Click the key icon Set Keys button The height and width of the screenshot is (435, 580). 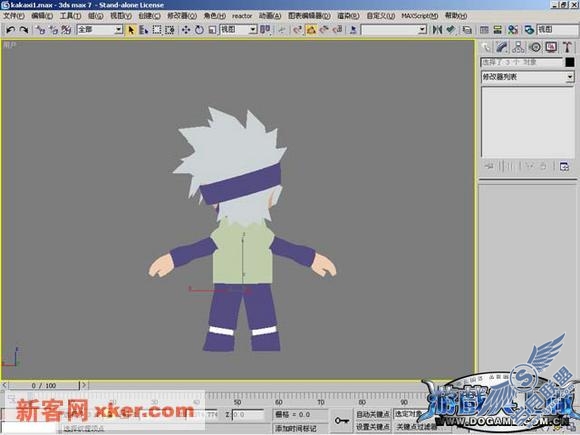341,421
